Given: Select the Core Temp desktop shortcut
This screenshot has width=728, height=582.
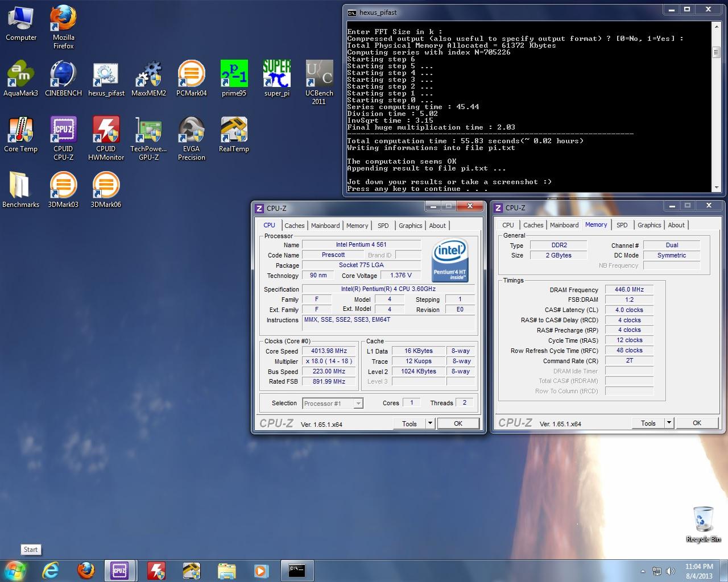Looking at the screenshot, I should 21,134.
